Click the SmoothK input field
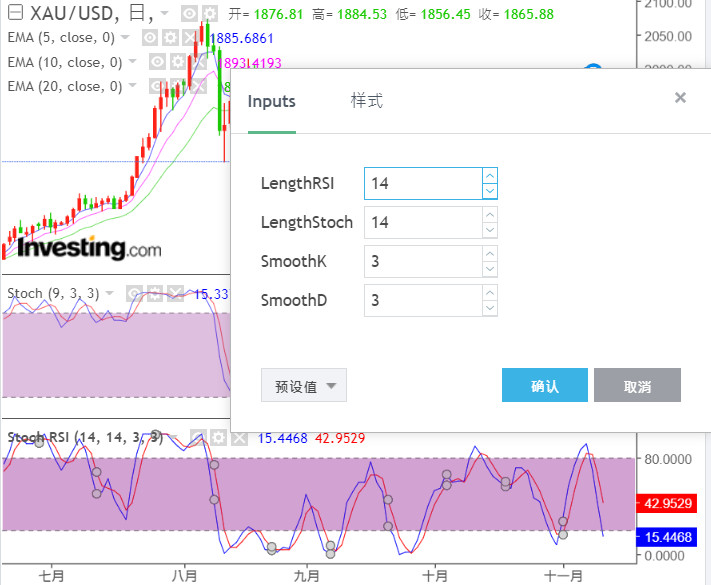This screenshot has height=585, width=711. [x=423, y=261]
